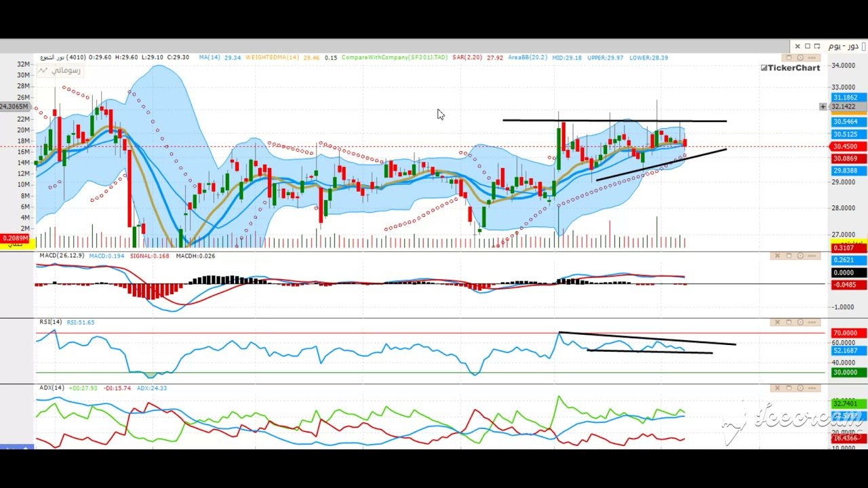Click the RSI:51.65 value label
Viewport: 868px width, 488px height.
(x=81, y=322)
